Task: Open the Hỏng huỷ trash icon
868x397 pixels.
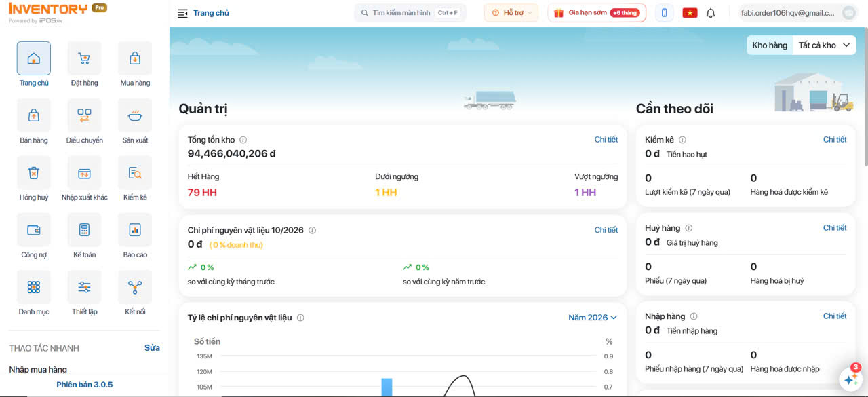Action: point(33,172)
